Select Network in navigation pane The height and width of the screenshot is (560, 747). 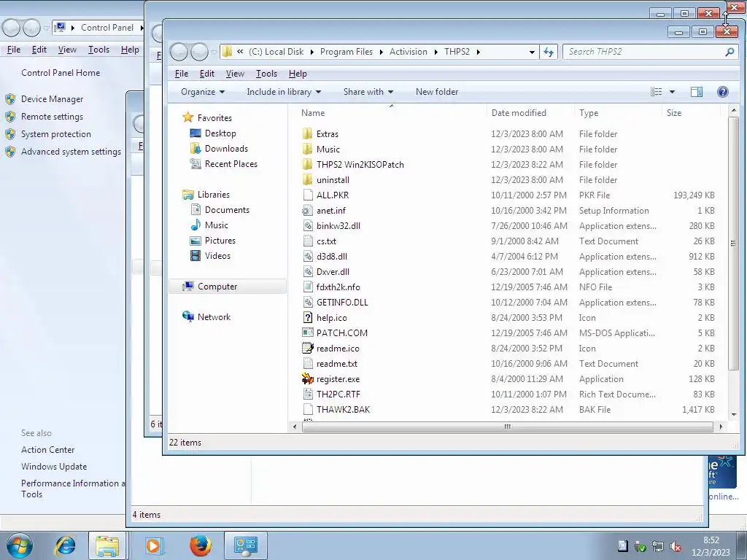point(214,316)
